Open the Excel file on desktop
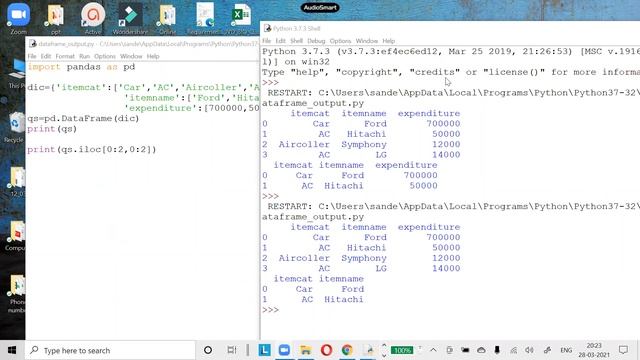Screen dimensions: 640x360 click(241, 18)
